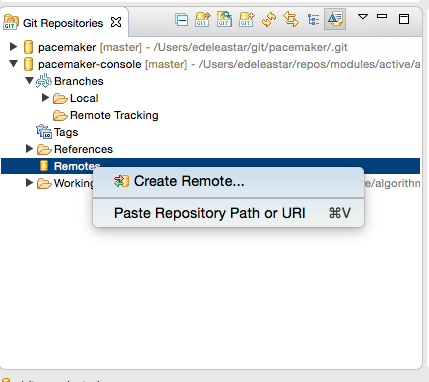The height and width of the screenshot is (382, 429).
Task: Expand the Local branches folder
Action: 45,97
